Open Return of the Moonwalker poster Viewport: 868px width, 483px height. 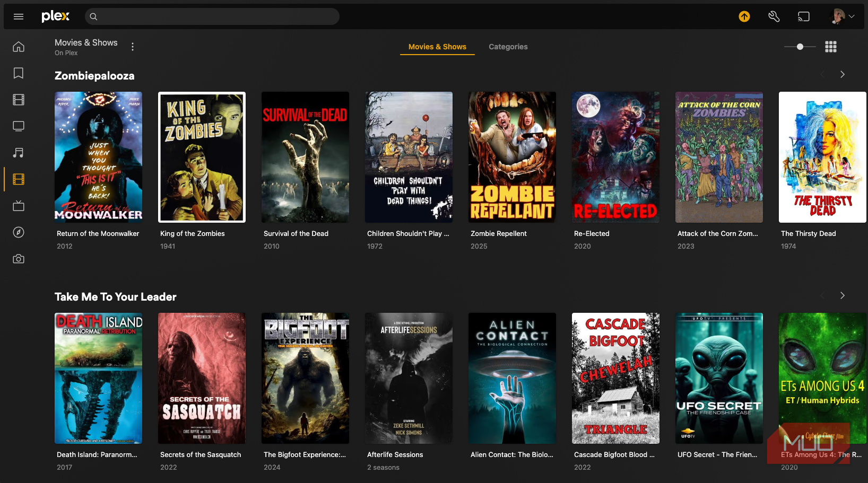click(x=98, y=157)
